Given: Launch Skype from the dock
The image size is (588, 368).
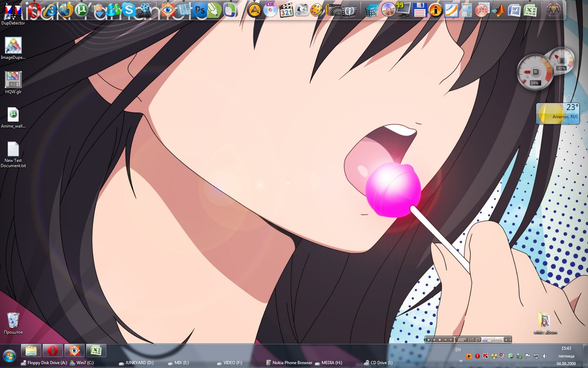Looking at the screenshot, I should pyautogui.click(x=128, y=10).
